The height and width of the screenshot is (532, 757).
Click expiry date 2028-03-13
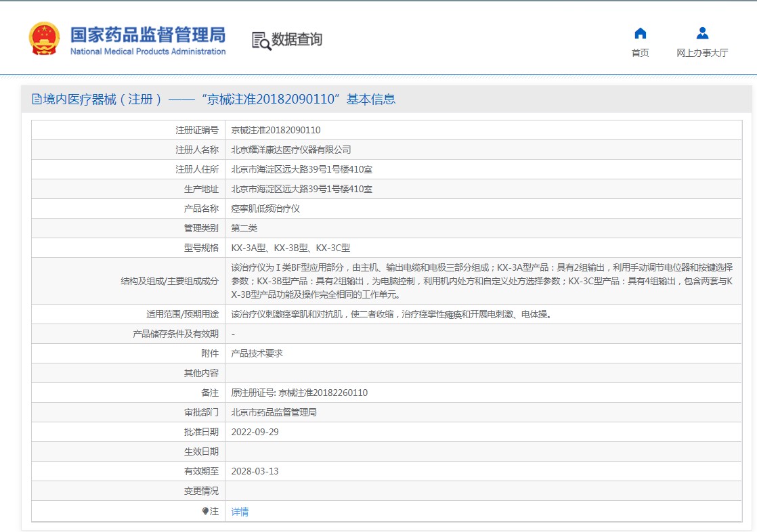[255, 471]
